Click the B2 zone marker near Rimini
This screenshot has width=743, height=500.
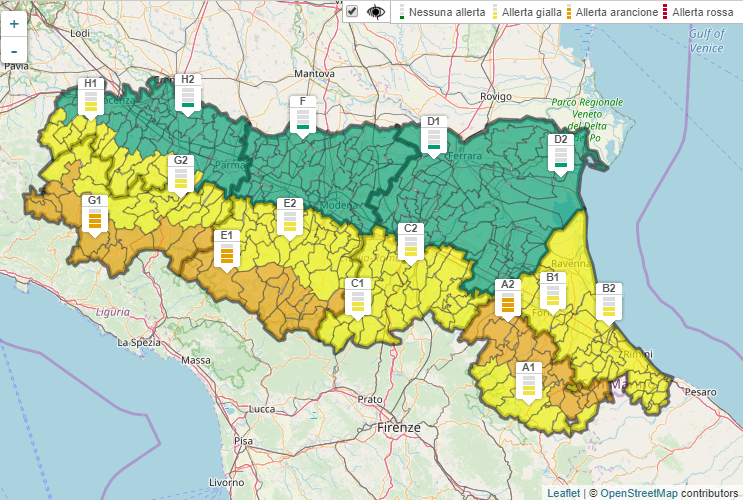click(608, 301)
